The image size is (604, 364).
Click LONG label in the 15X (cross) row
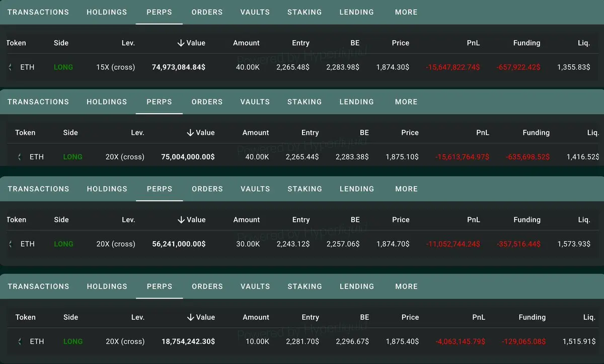click(63, 67)
